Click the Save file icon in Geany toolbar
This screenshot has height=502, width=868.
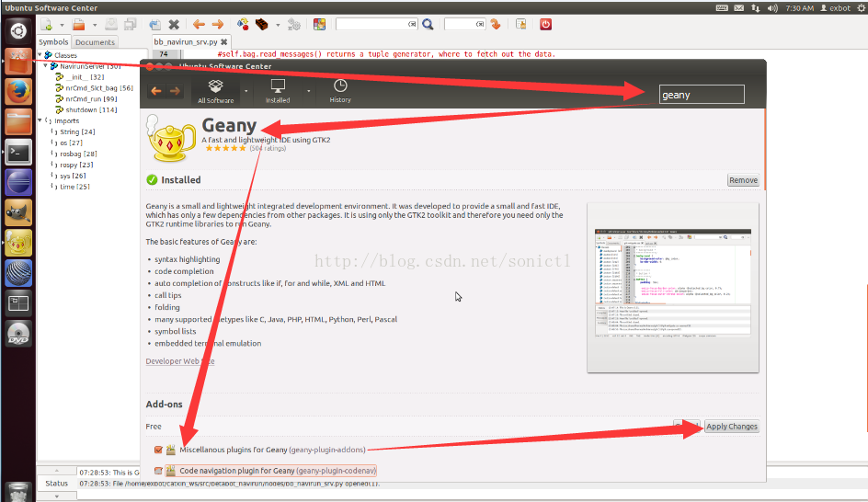point(111,24)
